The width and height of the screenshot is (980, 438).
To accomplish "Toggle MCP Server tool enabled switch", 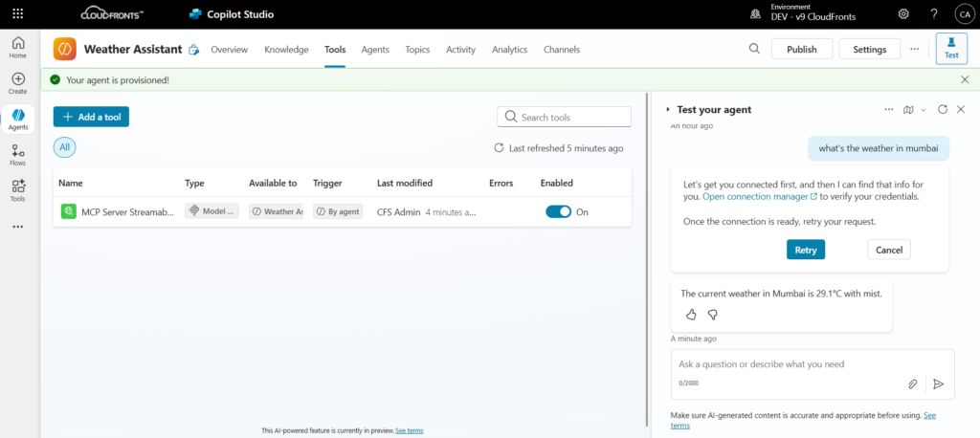I will [558, 211].
